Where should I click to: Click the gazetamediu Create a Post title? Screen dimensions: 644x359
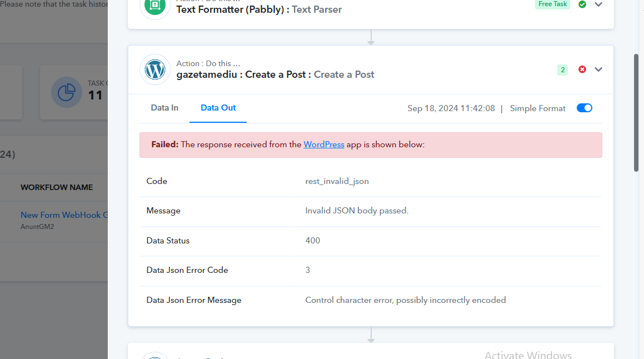(275, 75)
